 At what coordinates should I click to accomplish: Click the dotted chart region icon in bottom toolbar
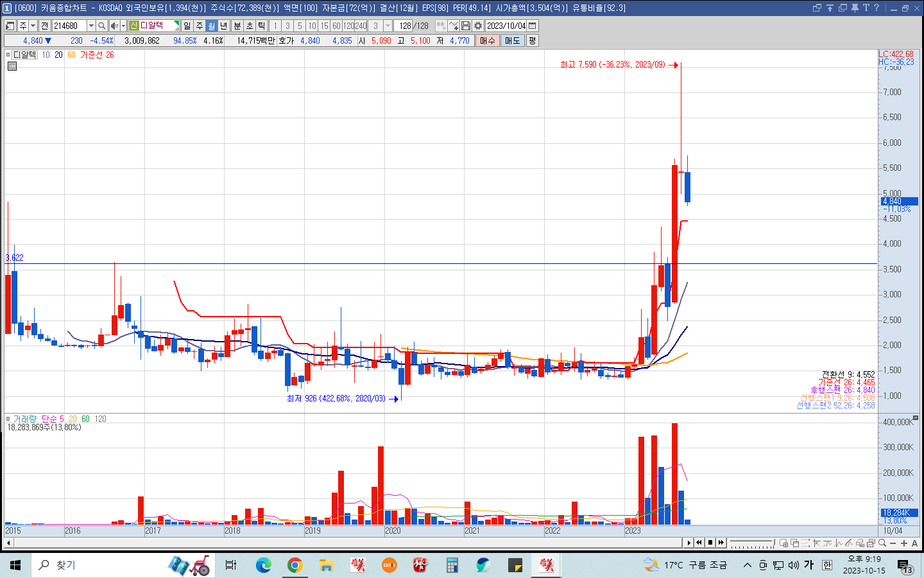pyautogui.click(x=805, y=543)
